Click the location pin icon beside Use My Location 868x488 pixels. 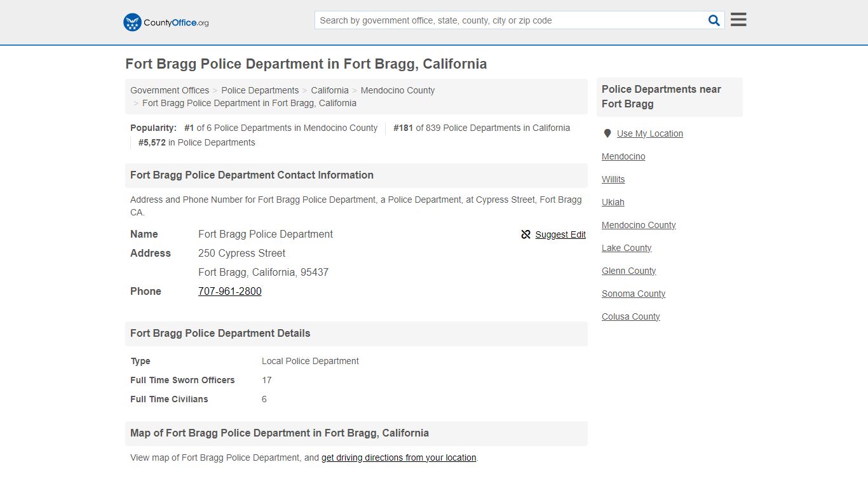point(607,133)
